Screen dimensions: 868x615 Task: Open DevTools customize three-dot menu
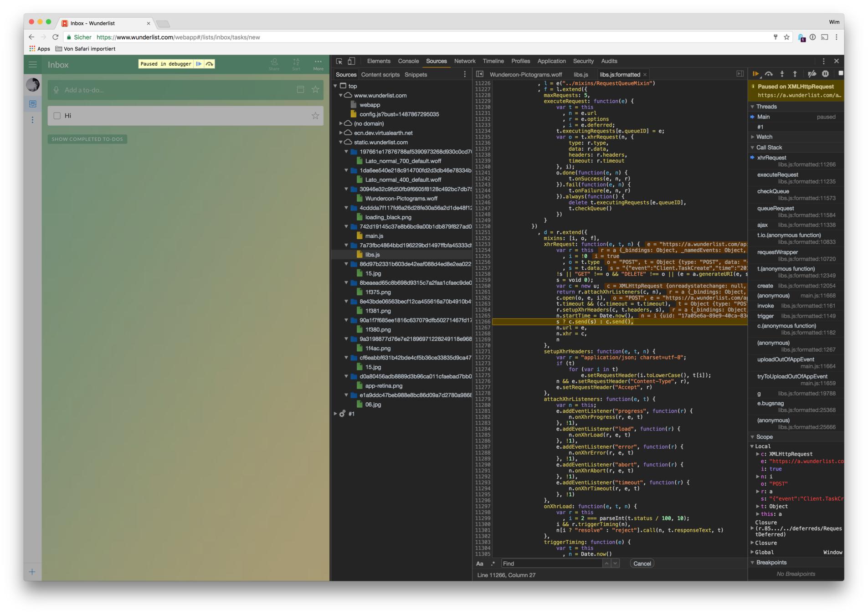[823, 61]
